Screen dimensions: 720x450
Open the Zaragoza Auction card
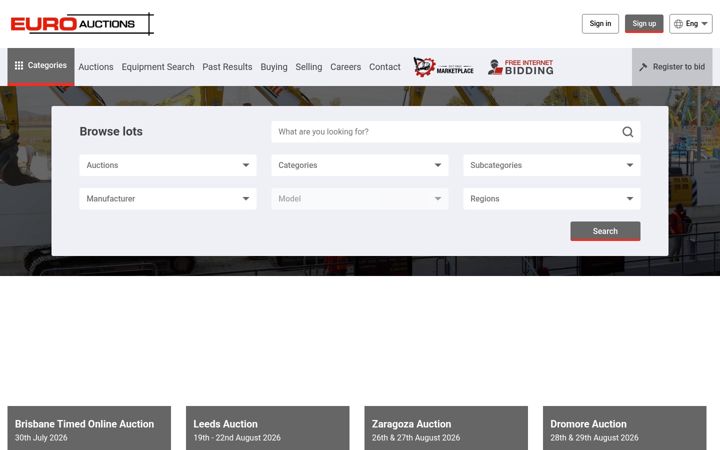(446, 428)
